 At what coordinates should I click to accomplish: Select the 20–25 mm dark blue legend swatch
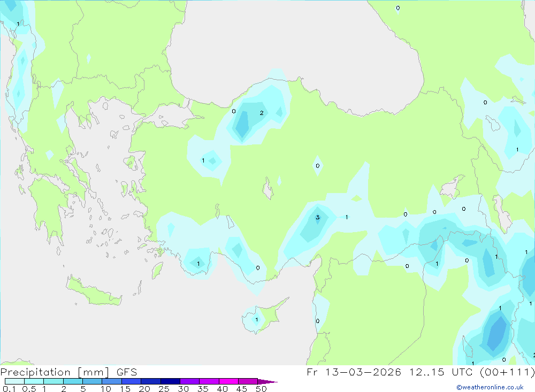[x=151, y=381]
